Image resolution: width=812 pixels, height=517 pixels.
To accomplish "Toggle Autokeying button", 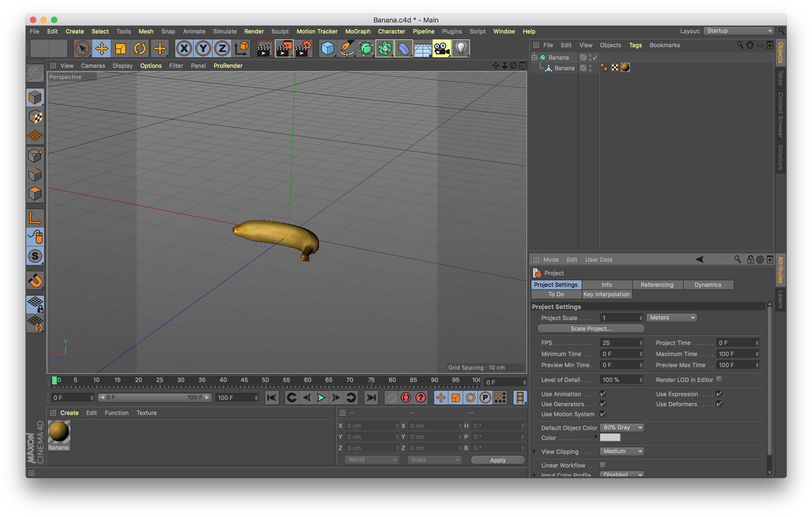I will click(406, 398).
